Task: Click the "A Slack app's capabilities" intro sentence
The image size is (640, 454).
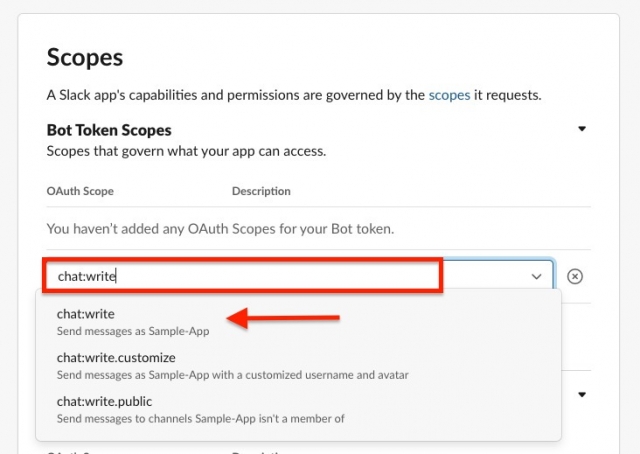Action: (x=294, y=95)
